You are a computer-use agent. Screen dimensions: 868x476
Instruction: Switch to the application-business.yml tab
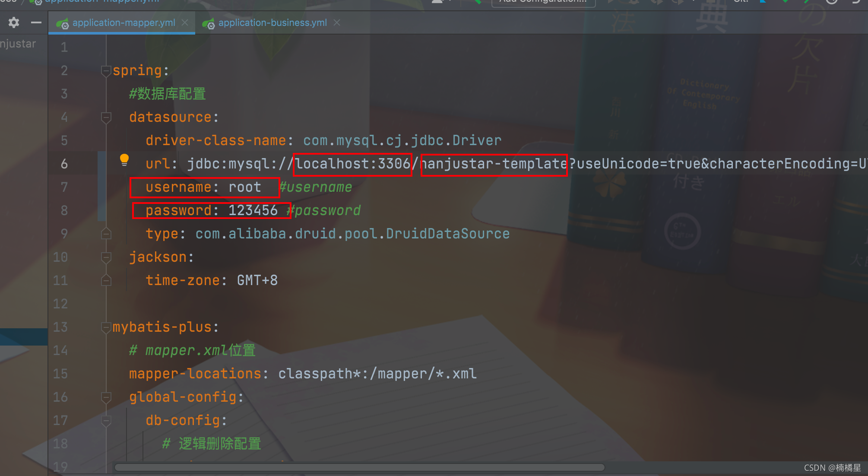pyautogui.click(x=272, y=22)
